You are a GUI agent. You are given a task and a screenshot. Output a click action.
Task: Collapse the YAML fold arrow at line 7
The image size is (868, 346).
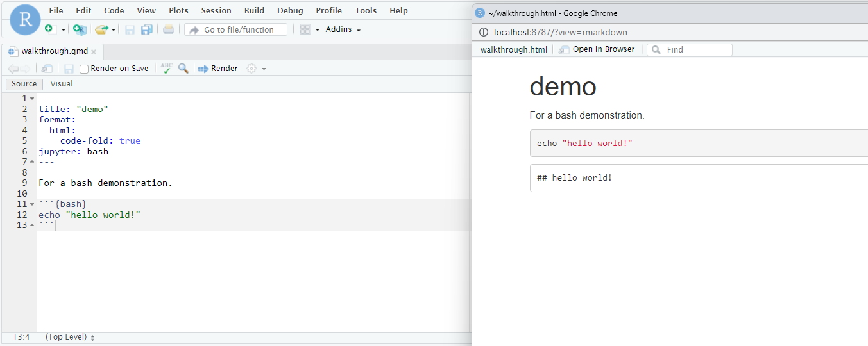[x=32, y=162]
